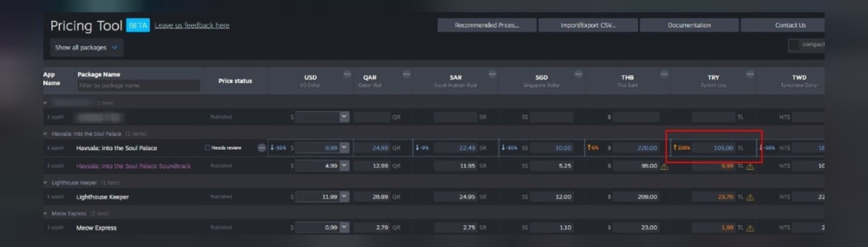Image resolution: width=868 pixels, height=247 pixels.
Task: Collapse the Meow Express group
Action: tap(45, 213)
